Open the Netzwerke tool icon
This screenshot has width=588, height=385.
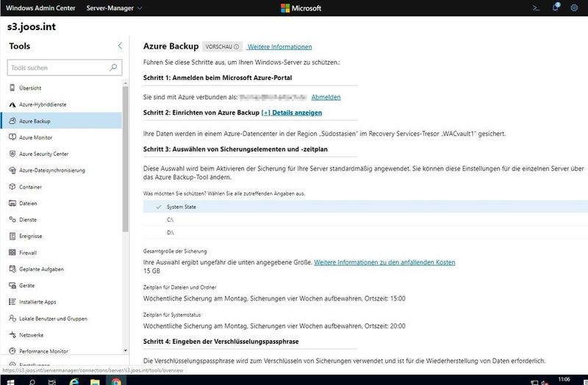pyautogui.click(x=12, y=335)
